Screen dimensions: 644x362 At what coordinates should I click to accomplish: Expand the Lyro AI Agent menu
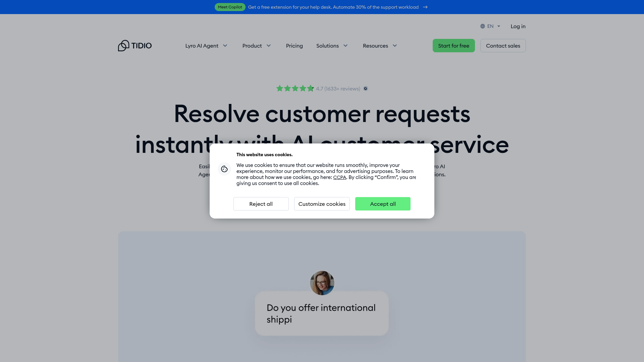tap(206, 46)
